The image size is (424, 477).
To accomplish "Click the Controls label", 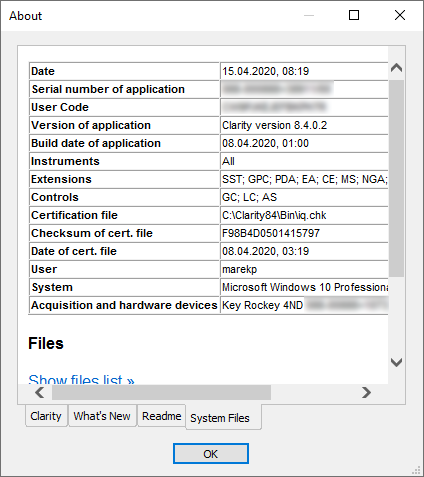I will [x=55, y=197].
